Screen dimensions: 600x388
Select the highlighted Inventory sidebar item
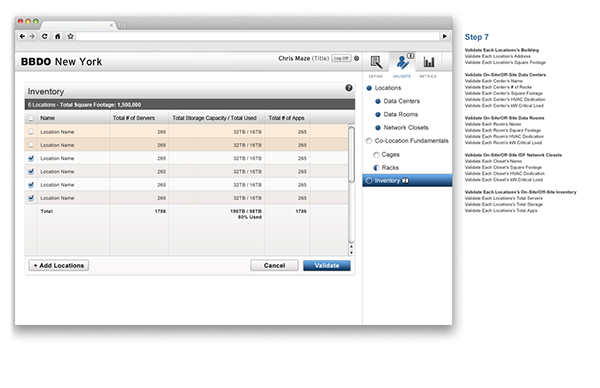point(407,181)
